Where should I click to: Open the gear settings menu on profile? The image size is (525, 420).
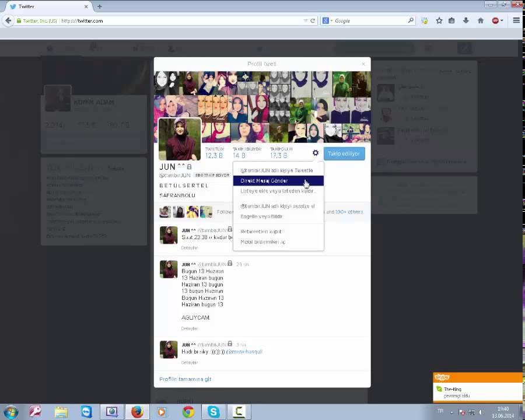pos(316,153)
